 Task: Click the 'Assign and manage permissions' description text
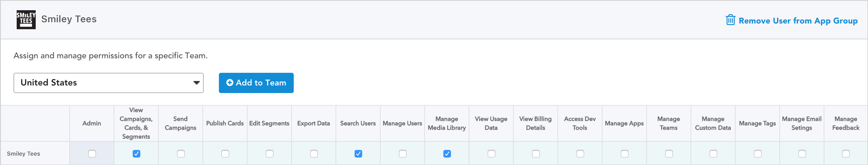coord(111,55)
